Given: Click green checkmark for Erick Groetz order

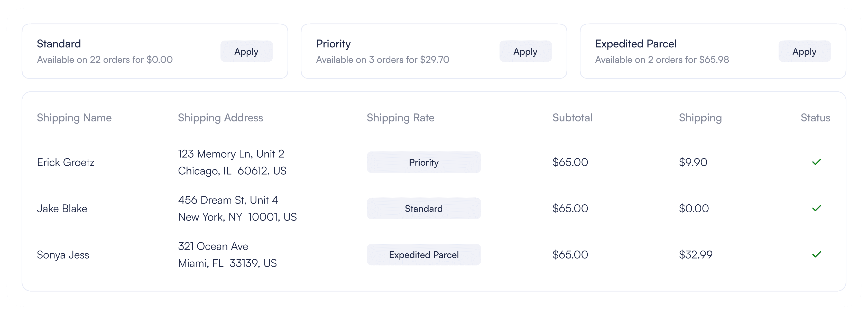Looking at the screenshot, I should [x=816, y=162].
